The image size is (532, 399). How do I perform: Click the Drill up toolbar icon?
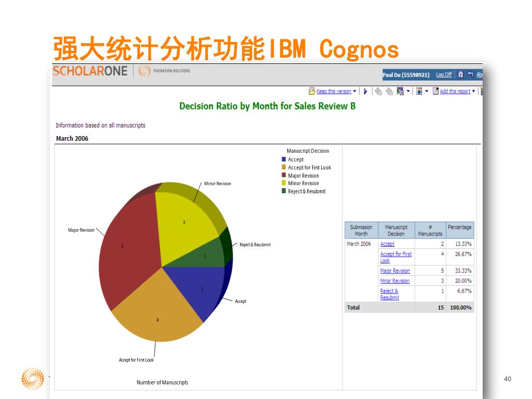389,91
